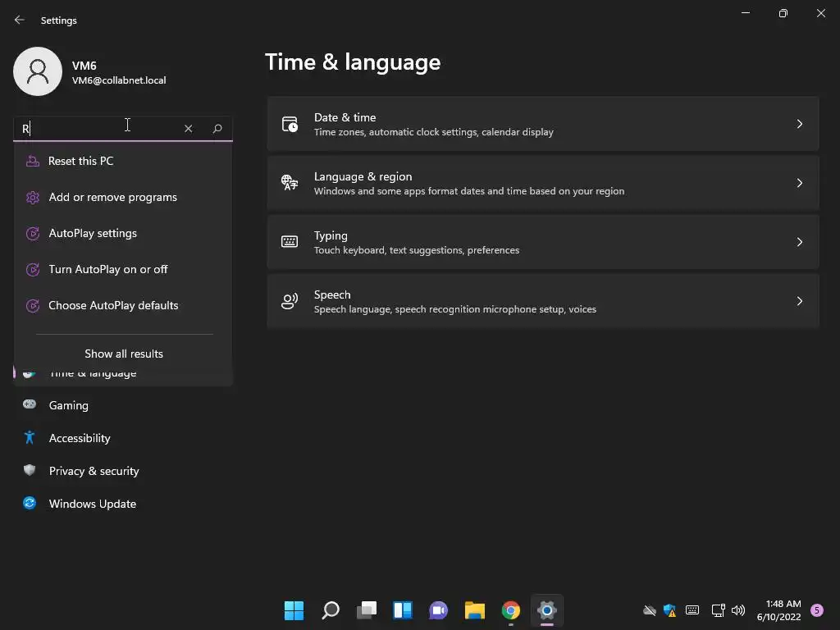Click the crossed-out cloud tray icon
The width and height of the screenshot is (840, 630).
coord(650,610)
